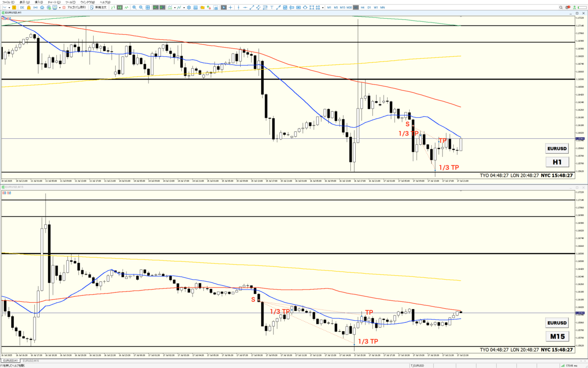Viewport: 588px width, 368px height.
Task: Click the yellow folder navigator icon
Action: pos(202,7)
